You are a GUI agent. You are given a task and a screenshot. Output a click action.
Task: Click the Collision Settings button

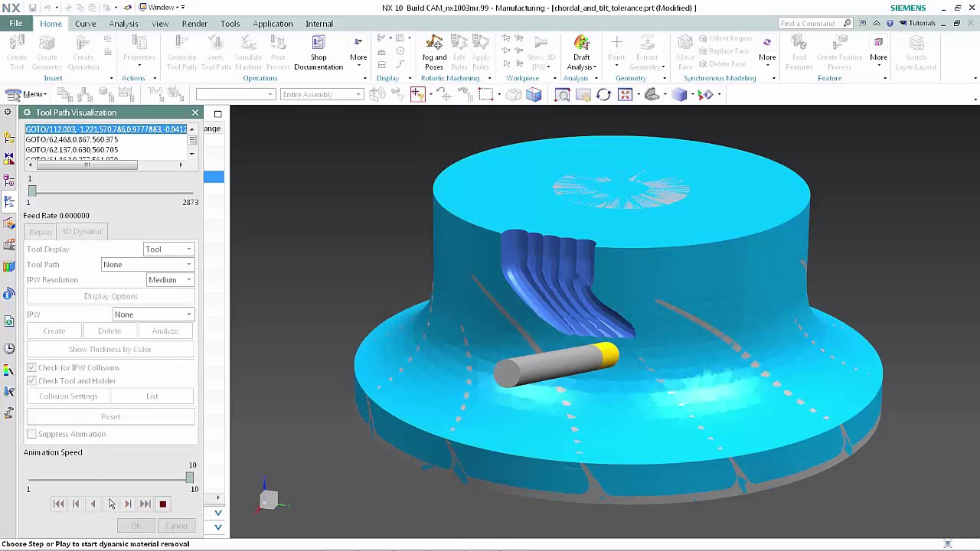pyautogui.click(x=68, y=396)
